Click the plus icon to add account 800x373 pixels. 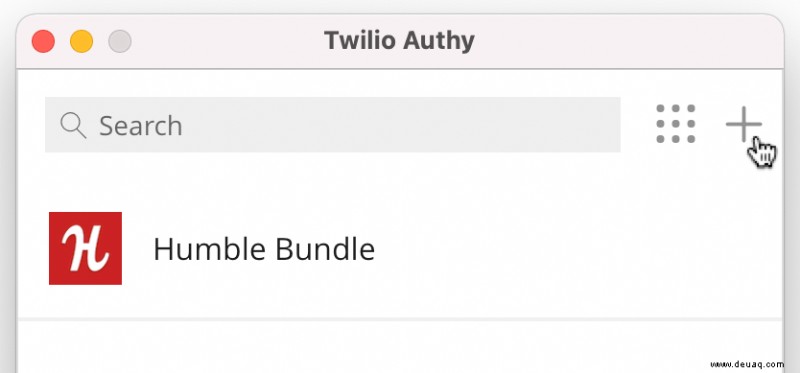tap(743, 124)
